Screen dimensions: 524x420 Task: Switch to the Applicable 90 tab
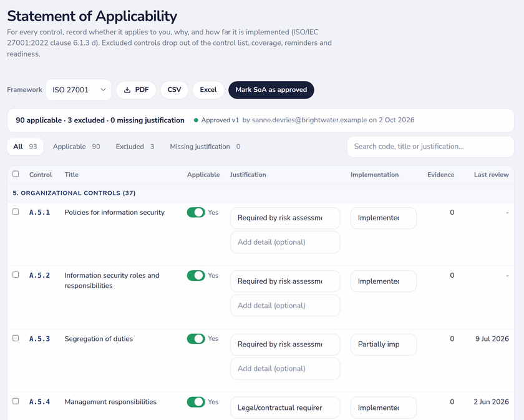76,147
